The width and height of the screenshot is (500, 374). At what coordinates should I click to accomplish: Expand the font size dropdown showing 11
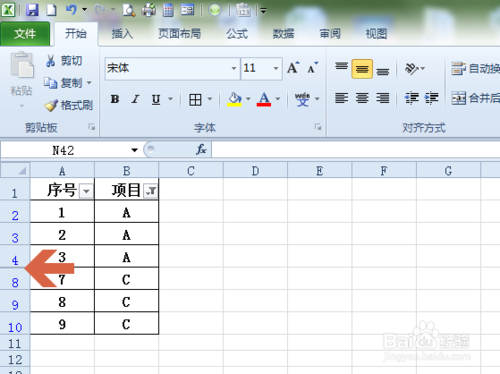[x=276, y=68]
